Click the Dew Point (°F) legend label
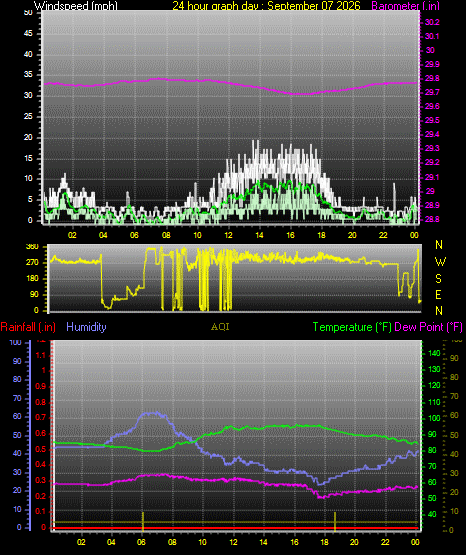This screenshot has width=466, height=555. point(428,327)
